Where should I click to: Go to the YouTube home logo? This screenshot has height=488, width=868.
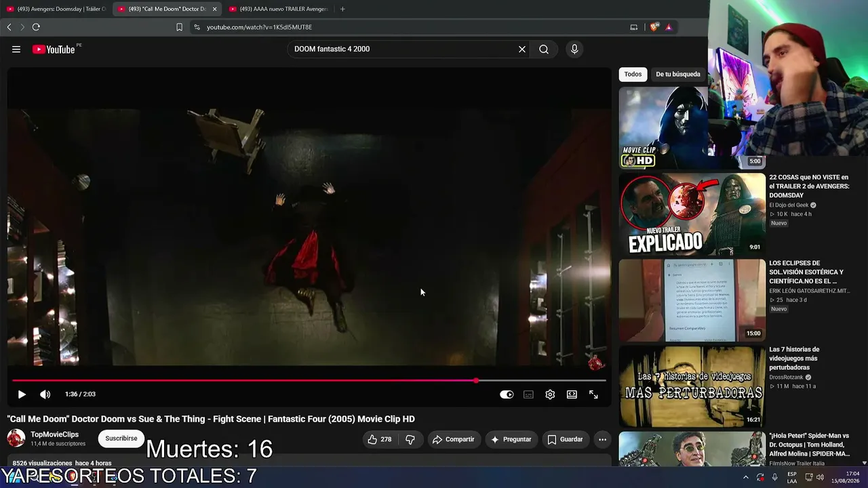(54, 49)
